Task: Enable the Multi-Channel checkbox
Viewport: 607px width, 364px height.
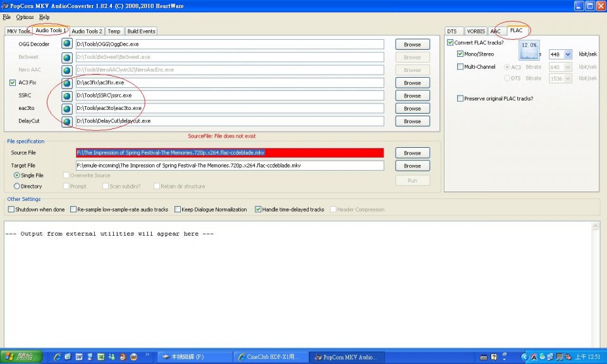Action: (460, 66)
